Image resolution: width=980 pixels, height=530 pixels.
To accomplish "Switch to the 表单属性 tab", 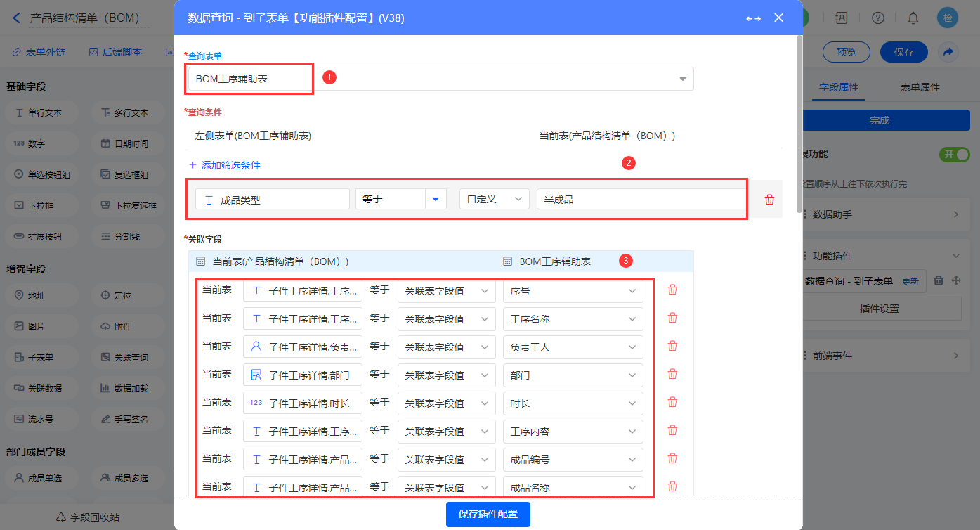I will 920,88.
